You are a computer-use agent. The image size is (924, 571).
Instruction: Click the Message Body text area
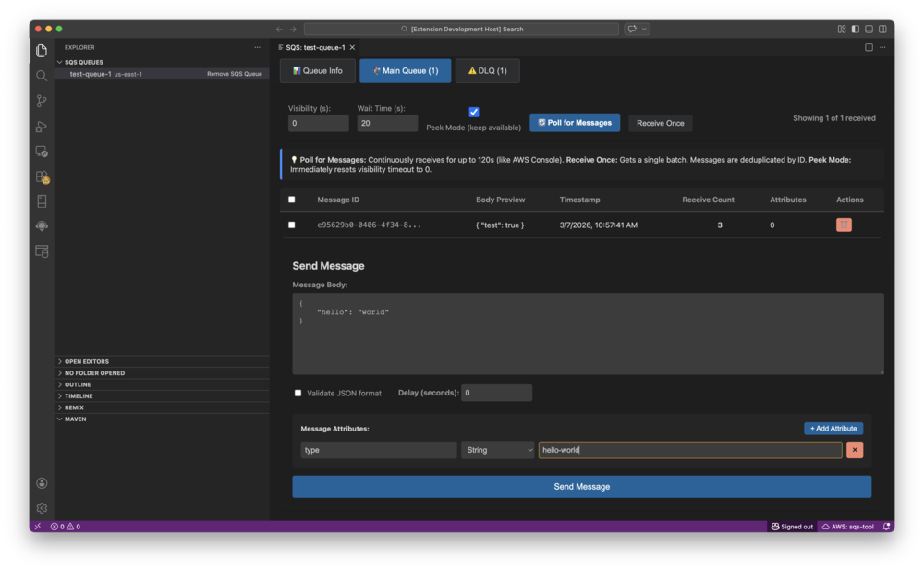click(x=588, y=334)
